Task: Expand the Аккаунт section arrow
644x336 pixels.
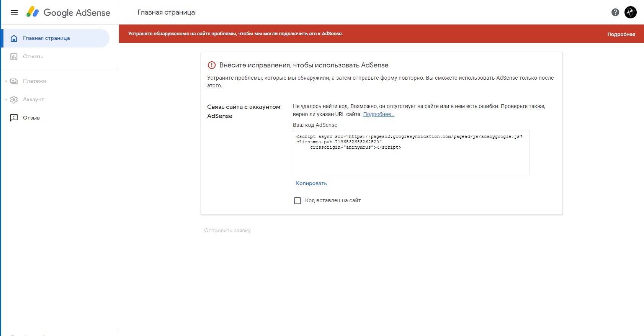Action: click(x=6, y=100)
